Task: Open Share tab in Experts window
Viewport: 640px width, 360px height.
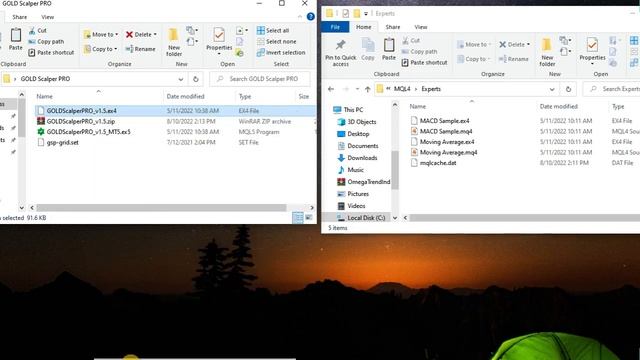Action: click(x=393, y=27)
